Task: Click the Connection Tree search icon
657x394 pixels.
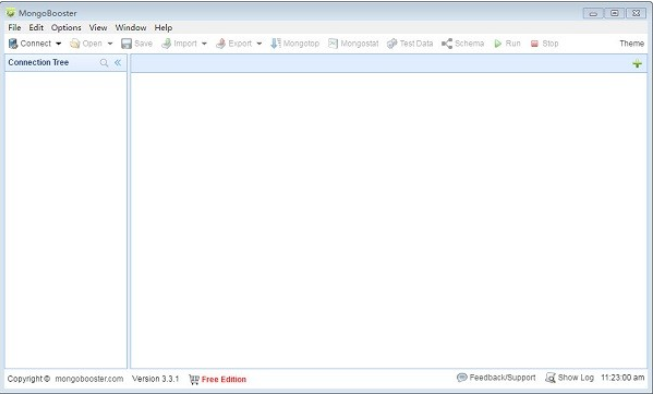Action: 104,63
